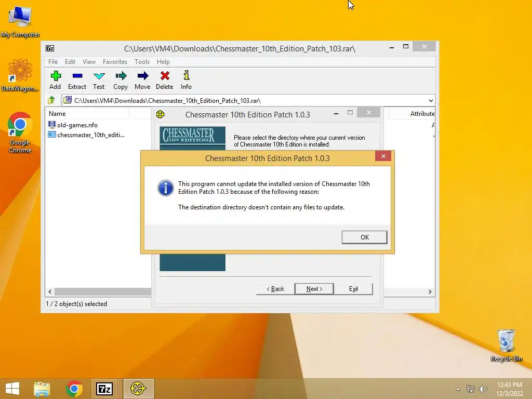The width and height of the screenshot is (532, 399).
Task: Click the 7z icon in 7-Zip title bar
Action: (50, 48)
